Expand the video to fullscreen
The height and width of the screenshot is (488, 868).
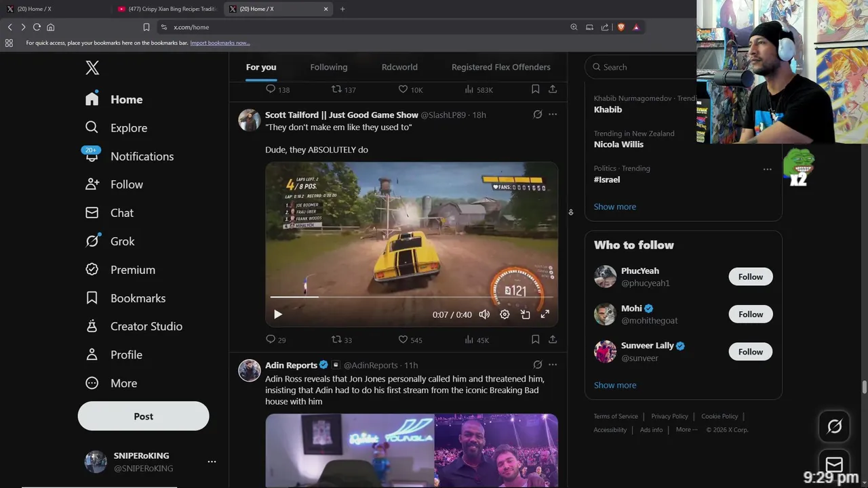point(545,314)
